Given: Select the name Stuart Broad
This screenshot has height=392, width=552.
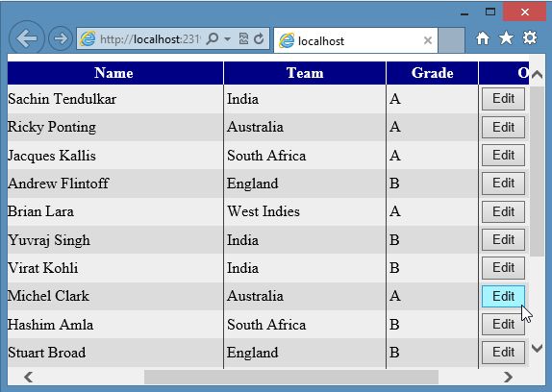Looking at the screenshot, I should [x=47, y=353].
